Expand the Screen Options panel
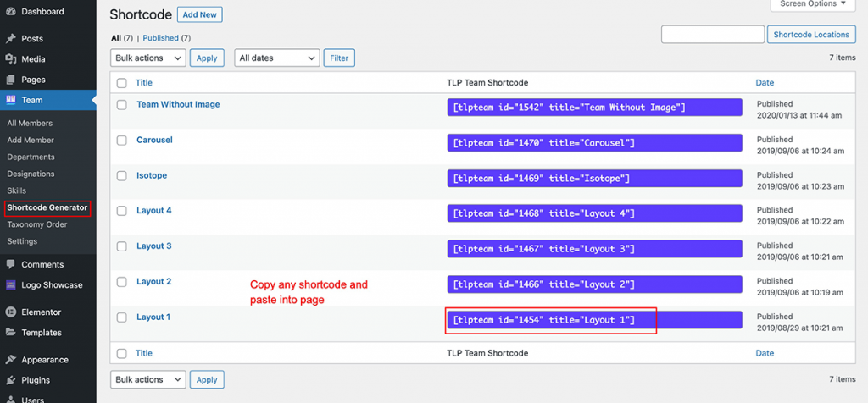Image resolution: width=868 pixels, height=403 pixels. coord(813,4)
